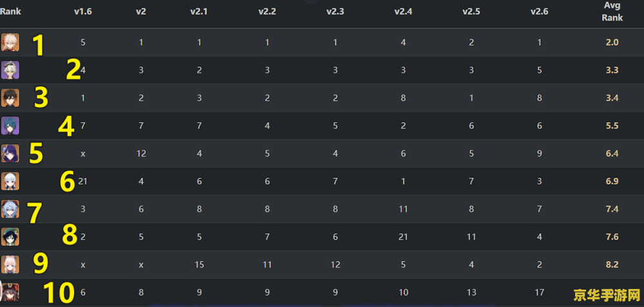
Task: Click the rank 6 white-haired character portrait
Action: pos(10,181)
